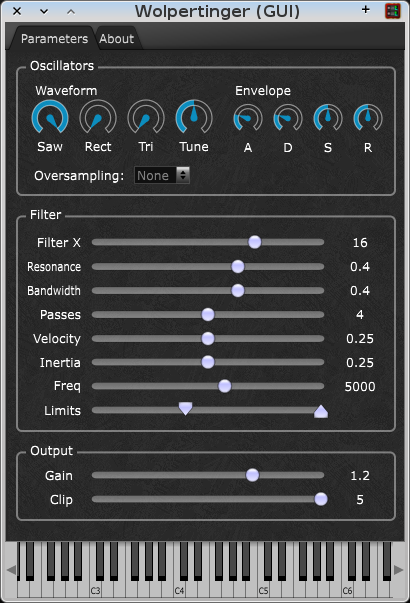Click the envelope Release (R) knob
The width and height of the screenshot is (410, 603).
click(368, 118)
